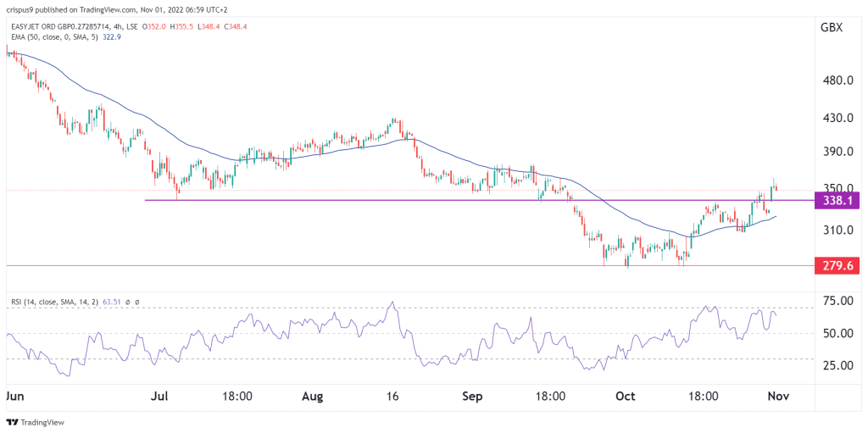
Task: Select the purple 338.1 price tag
Action: coord(837,201)
